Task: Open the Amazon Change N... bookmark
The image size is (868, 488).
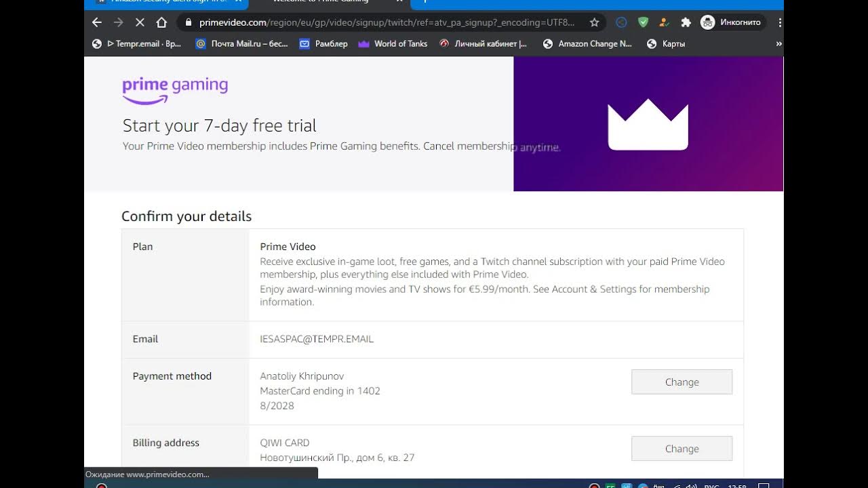Action: tap(587, 43)
